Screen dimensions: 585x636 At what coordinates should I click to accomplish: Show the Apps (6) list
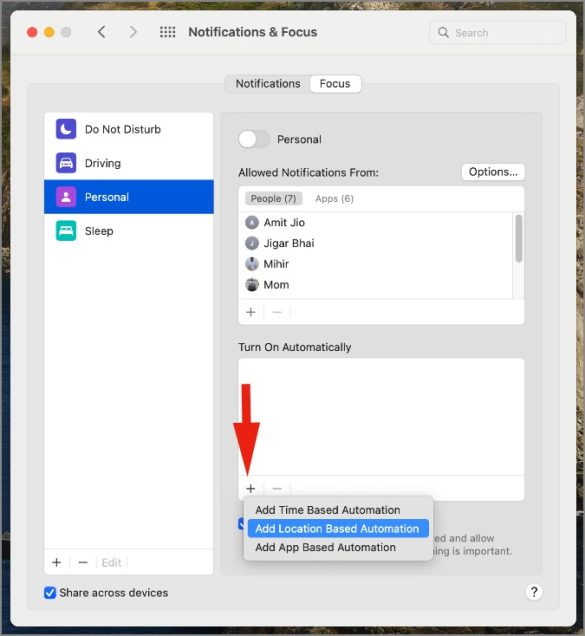(x=334, y=198)
